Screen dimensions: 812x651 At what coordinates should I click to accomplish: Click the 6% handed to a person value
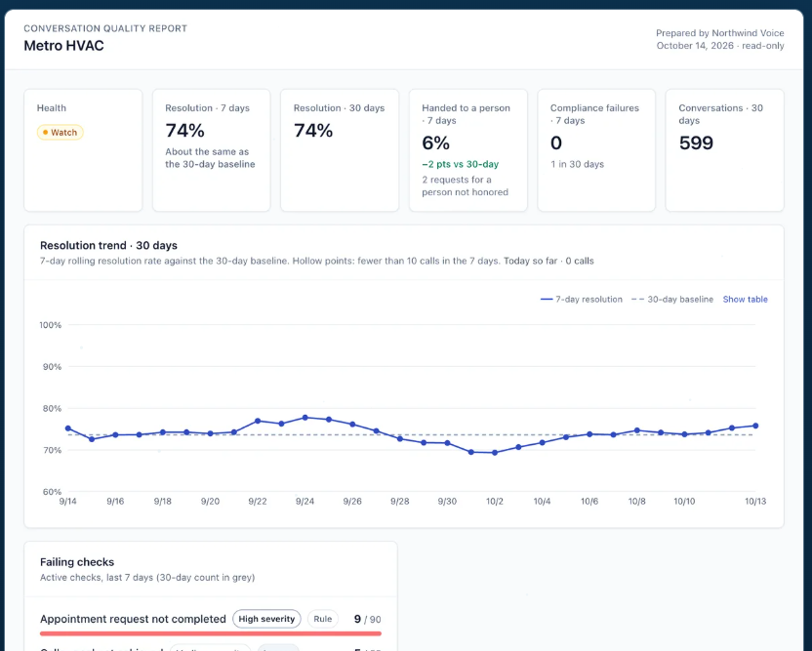click(x=435, y=142)
